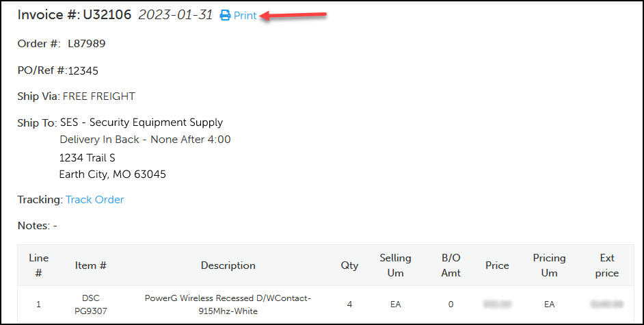The image size is (644, 325).
Task: Open the Track Order link
Action: (94, 200)
